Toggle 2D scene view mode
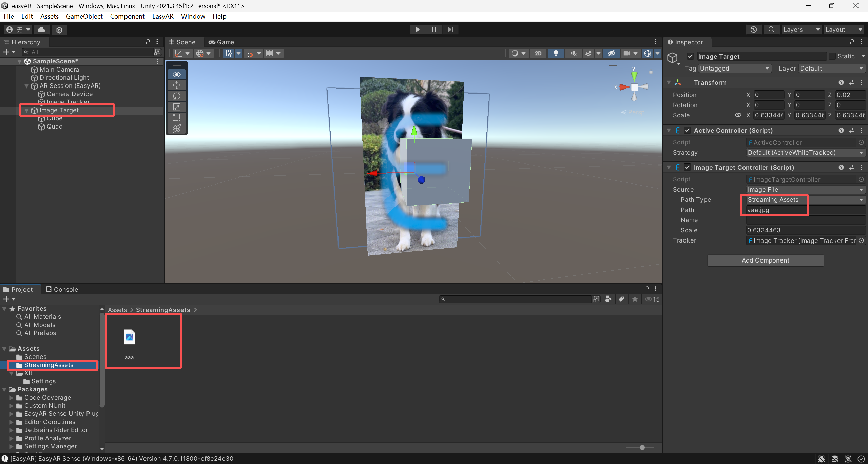Image resolution: width=868 pixels, height=464 pixels. click(x=538, y=53)
